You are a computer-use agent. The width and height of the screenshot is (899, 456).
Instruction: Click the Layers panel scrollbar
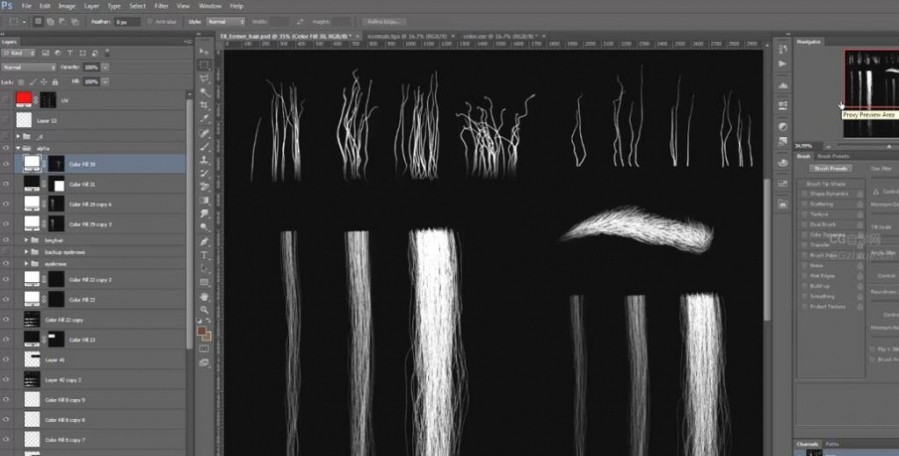189,224
